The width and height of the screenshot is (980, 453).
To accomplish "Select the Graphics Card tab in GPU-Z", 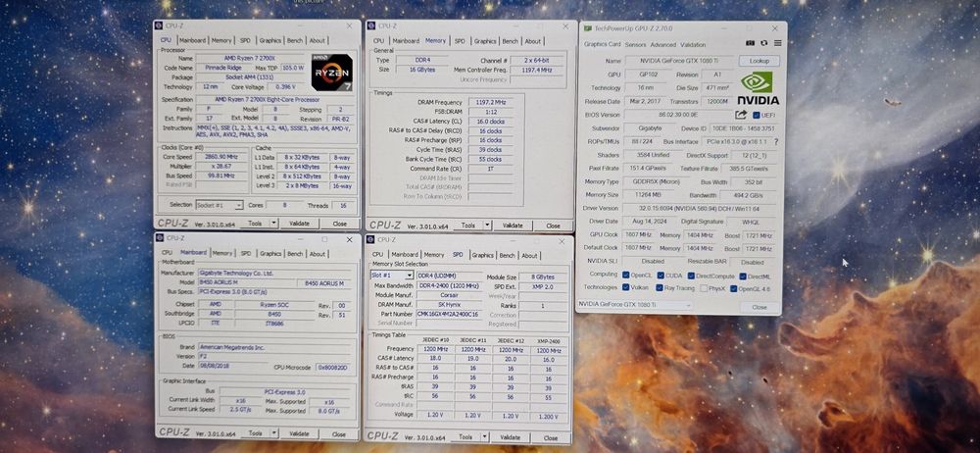I will pyautogui.click(x=602, y=44).
